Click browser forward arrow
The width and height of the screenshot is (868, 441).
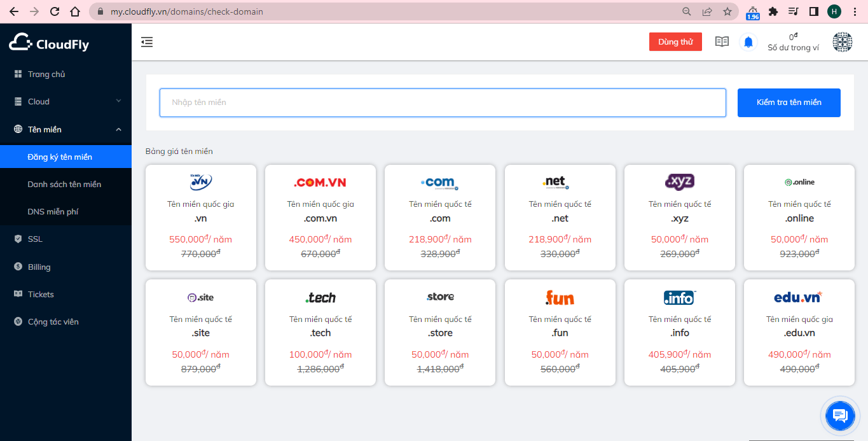[x=34, y=11]
